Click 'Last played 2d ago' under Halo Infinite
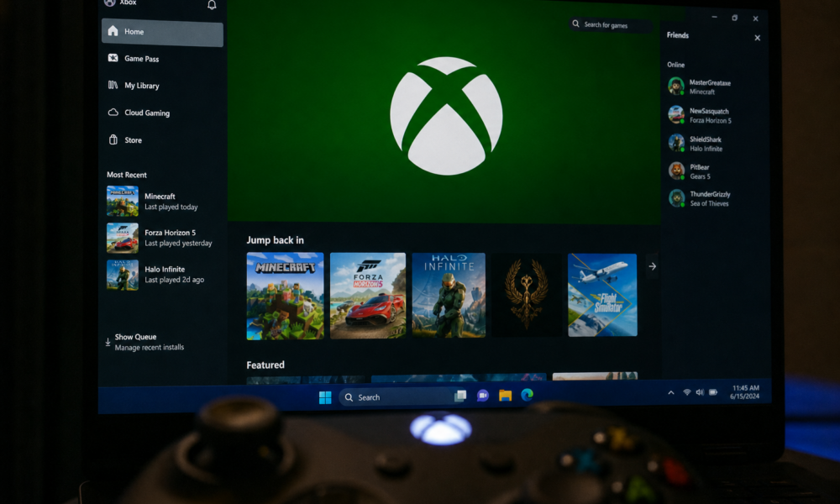Screen dimensions: 840x504 pos(174,280)
